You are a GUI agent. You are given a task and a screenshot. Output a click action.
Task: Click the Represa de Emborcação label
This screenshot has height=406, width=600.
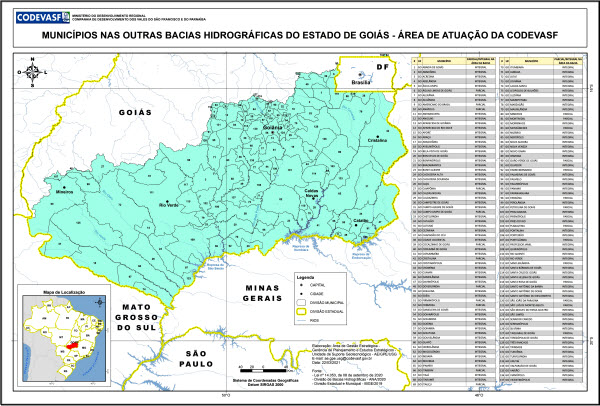(x=362, y=255)
